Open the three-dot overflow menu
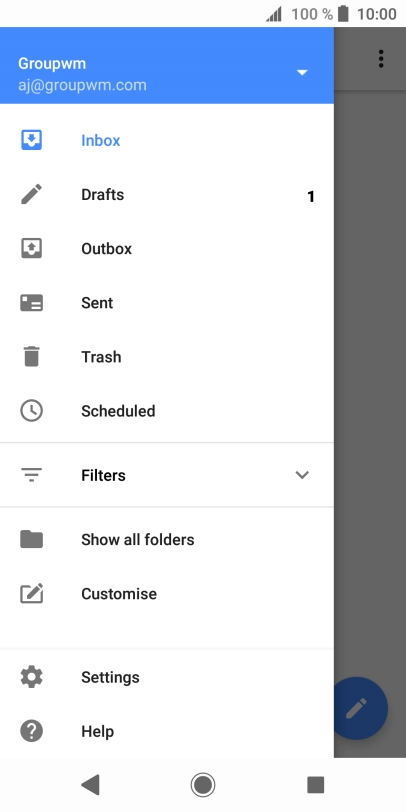Image resolution: width=406 pixels, height=812 pixels. [x=381, y=59]
